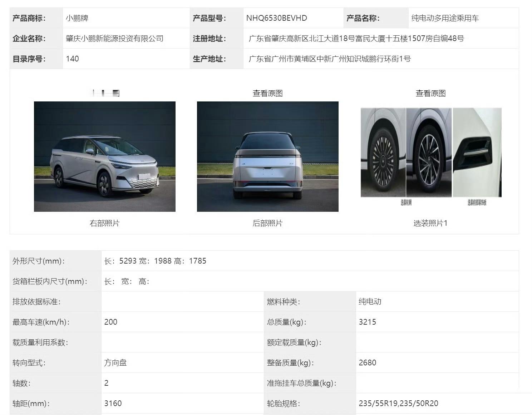Image resolution: width=532 pixels, height=415 pixels.
Task: Click the 产品名称 label
Action: (x=363, y=18)
